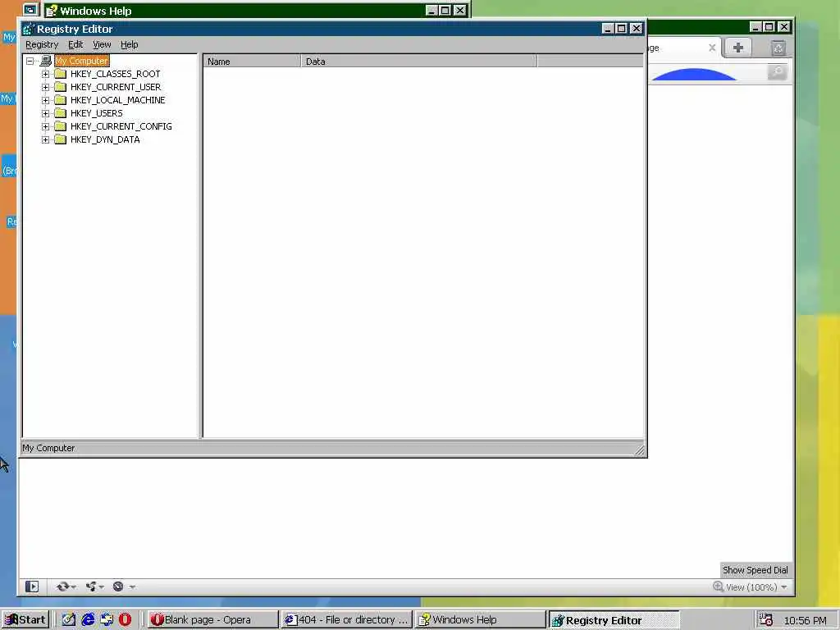The image size is (840, 630).
Task: Expand the HKEY_LOCAL_MACHINE key
Action: point(46,100)
